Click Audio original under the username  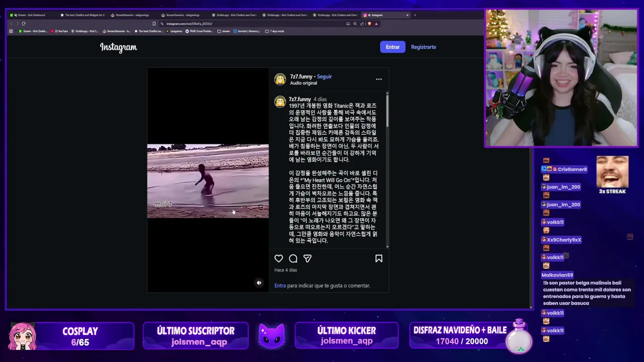(303, 83)
